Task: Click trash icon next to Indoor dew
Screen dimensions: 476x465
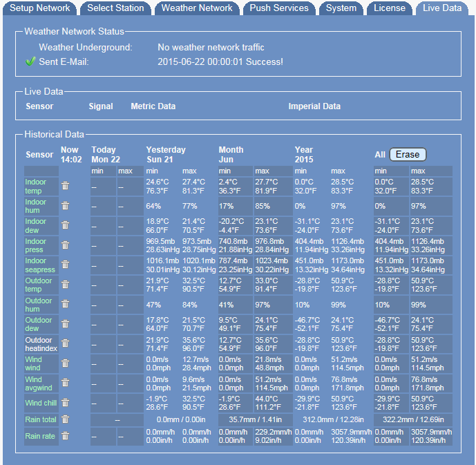Action: (x=65, y=225)
